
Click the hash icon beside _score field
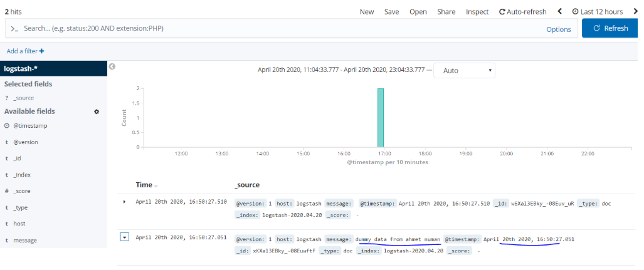coord(6,191)
